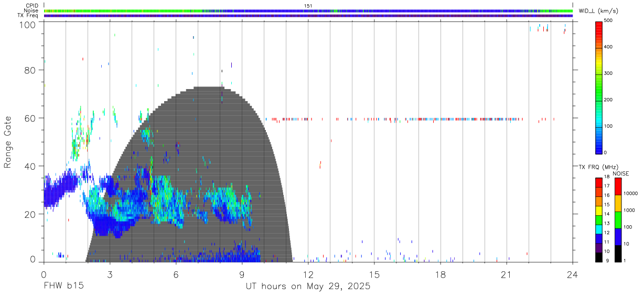The image size is (644, 297).
Task: Click the 9 label on TX frequency legend
Action: click(x=607, y=260)
